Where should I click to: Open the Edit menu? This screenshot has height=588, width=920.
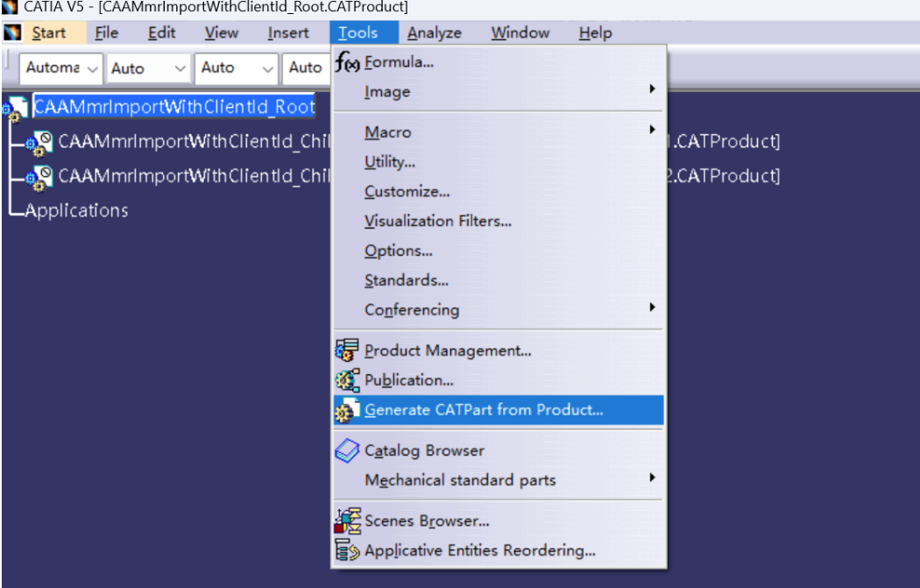(162, 33)
